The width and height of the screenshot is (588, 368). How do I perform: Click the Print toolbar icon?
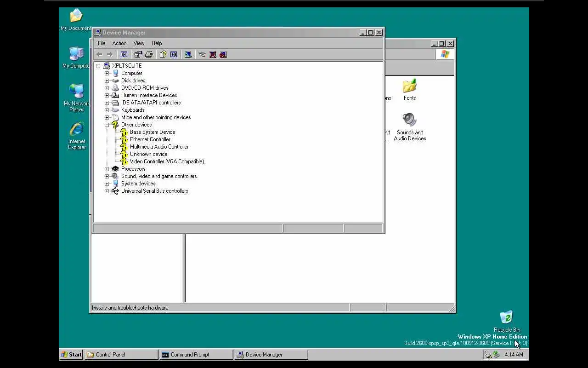click(149, 54)
